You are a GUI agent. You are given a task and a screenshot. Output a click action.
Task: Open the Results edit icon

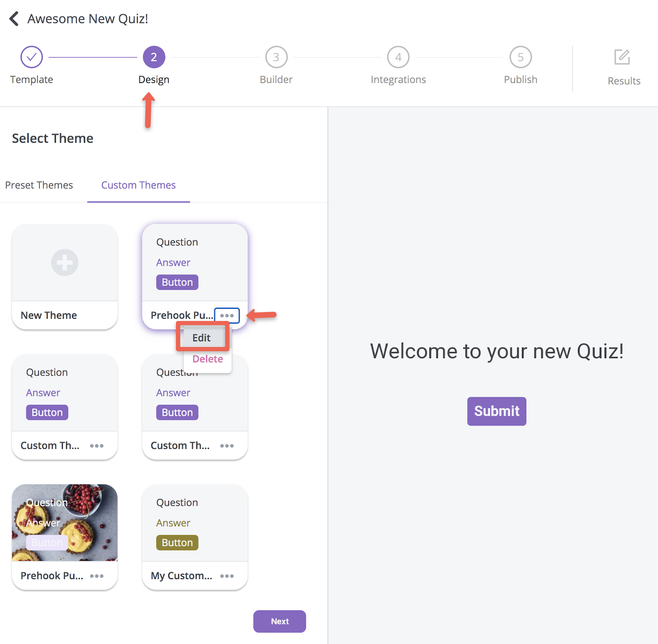[622, 57]
